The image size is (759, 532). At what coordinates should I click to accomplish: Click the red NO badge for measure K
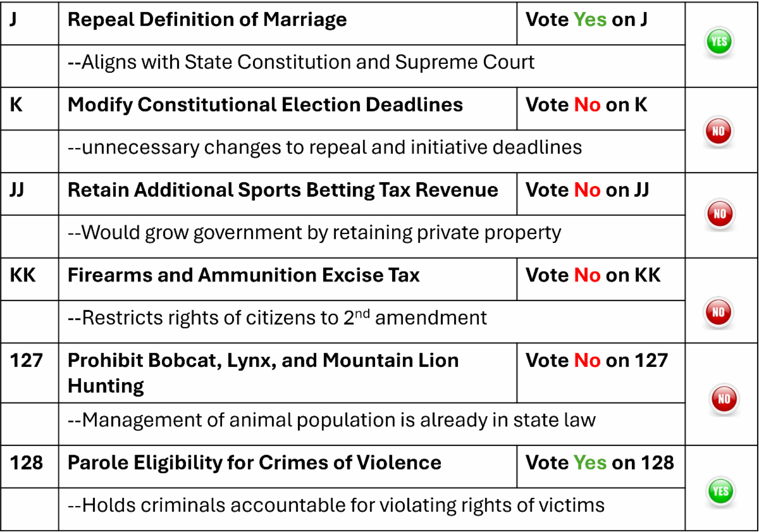pyautogui.click(x=719, y=132)
